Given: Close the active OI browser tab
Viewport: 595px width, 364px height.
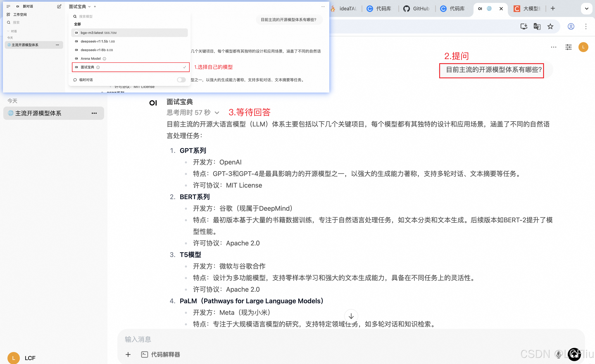Looking at the screenshot, I should [x=501, y=9].
